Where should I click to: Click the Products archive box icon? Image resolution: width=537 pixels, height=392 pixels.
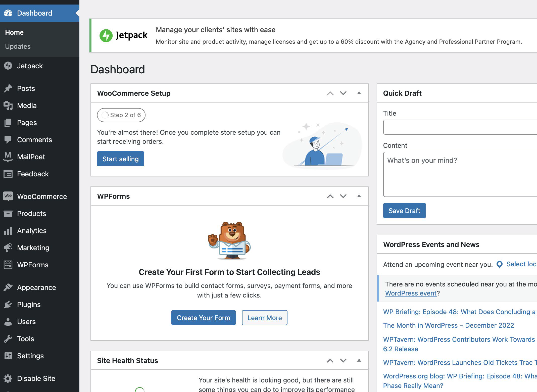8,214
